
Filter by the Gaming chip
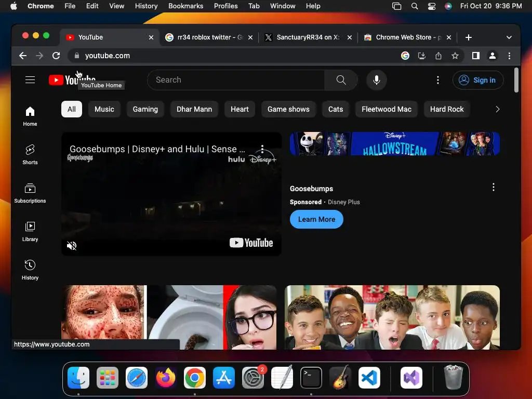pos(145,109)
